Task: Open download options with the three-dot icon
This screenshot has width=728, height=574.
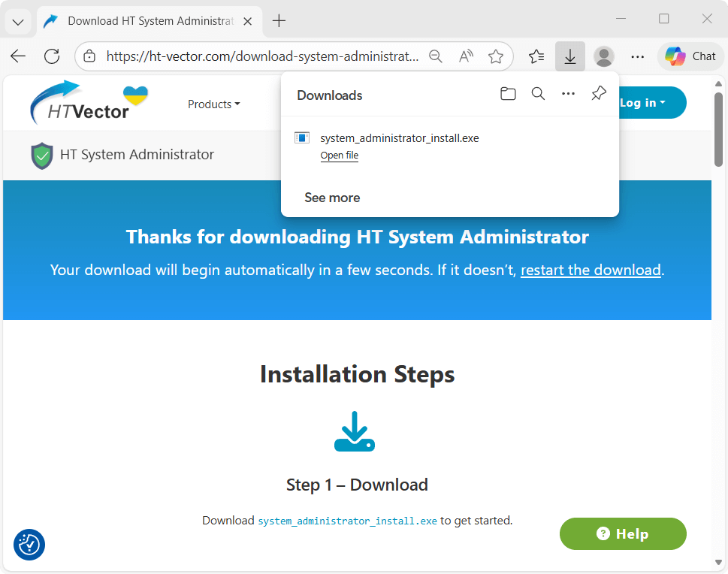Action: point(568,93)
